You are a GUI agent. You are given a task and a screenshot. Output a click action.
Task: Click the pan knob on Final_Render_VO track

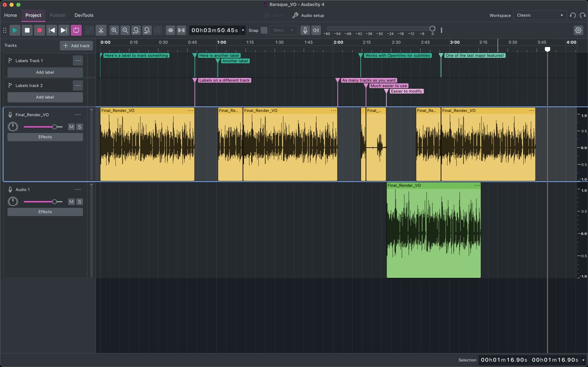13,127
